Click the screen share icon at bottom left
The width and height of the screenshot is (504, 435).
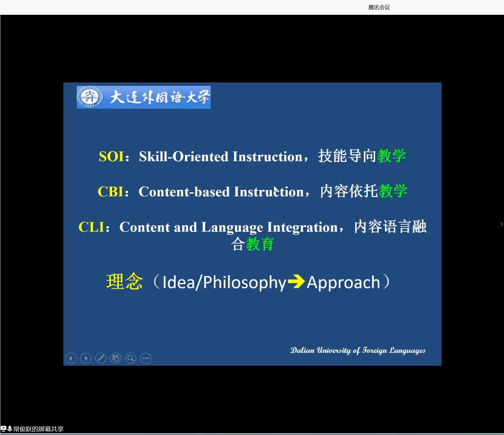click(x=3, y=429)
